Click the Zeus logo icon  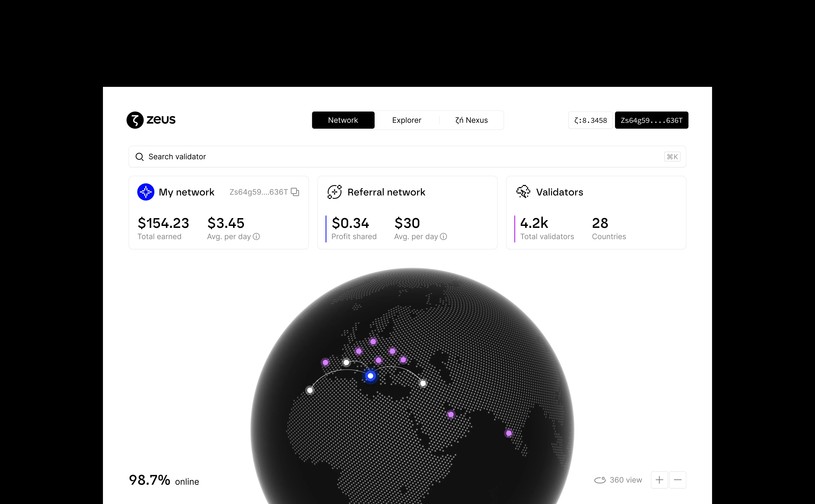coord(135,120)
